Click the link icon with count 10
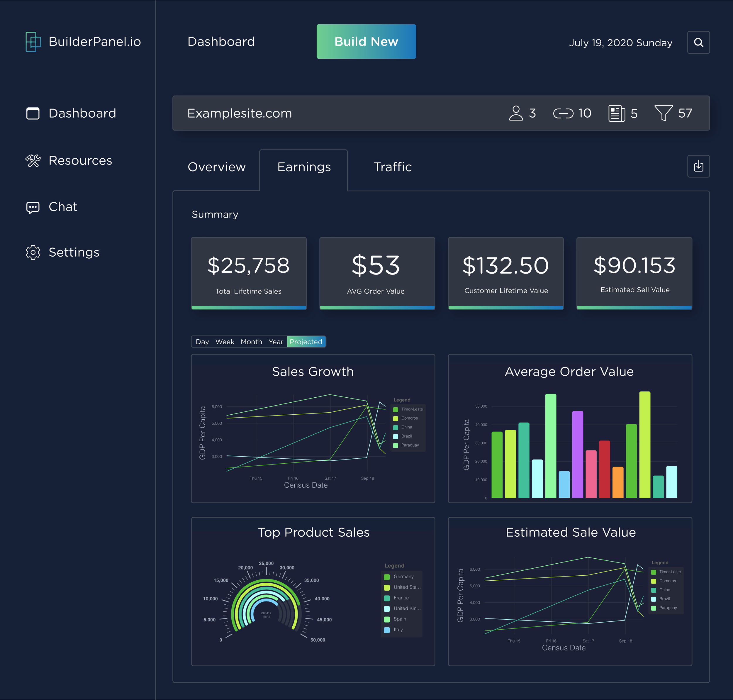The height and width of the screenshot is (700, 733). pos(563,113)
